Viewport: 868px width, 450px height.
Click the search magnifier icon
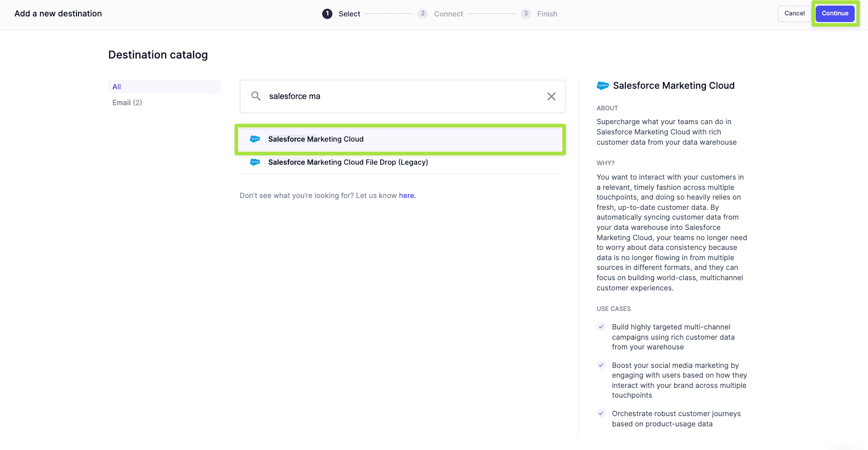(x=255, y=96)
